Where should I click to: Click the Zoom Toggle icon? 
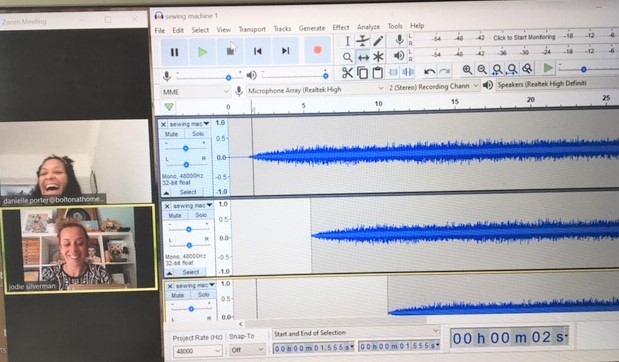tap(527, 69)
